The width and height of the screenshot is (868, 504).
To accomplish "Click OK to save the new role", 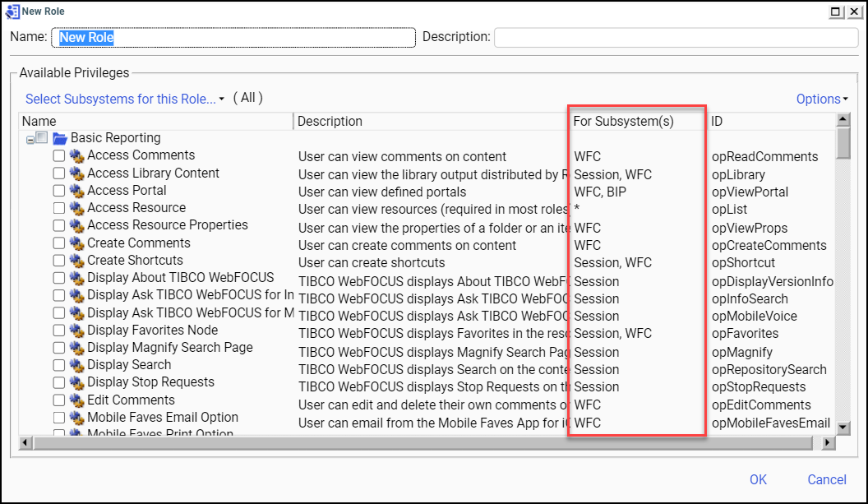I will coord(757,479).
